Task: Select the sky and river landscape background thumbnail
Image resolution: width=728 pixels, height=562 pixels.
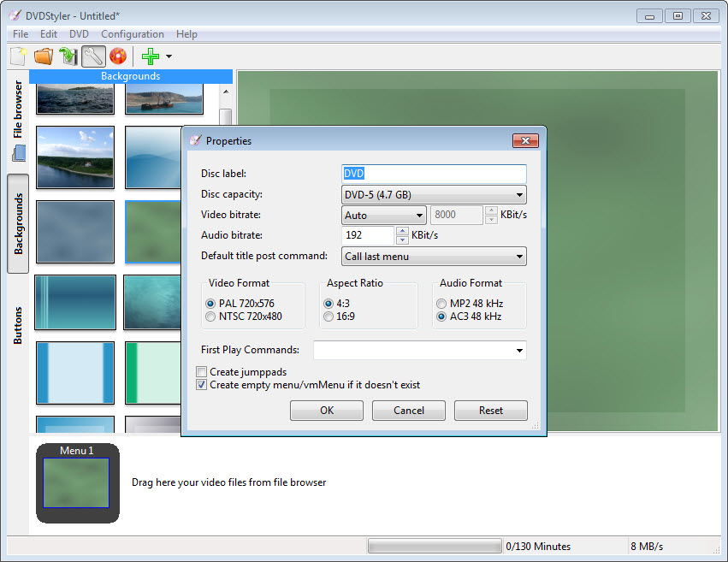Action: [x=75, y=157]
